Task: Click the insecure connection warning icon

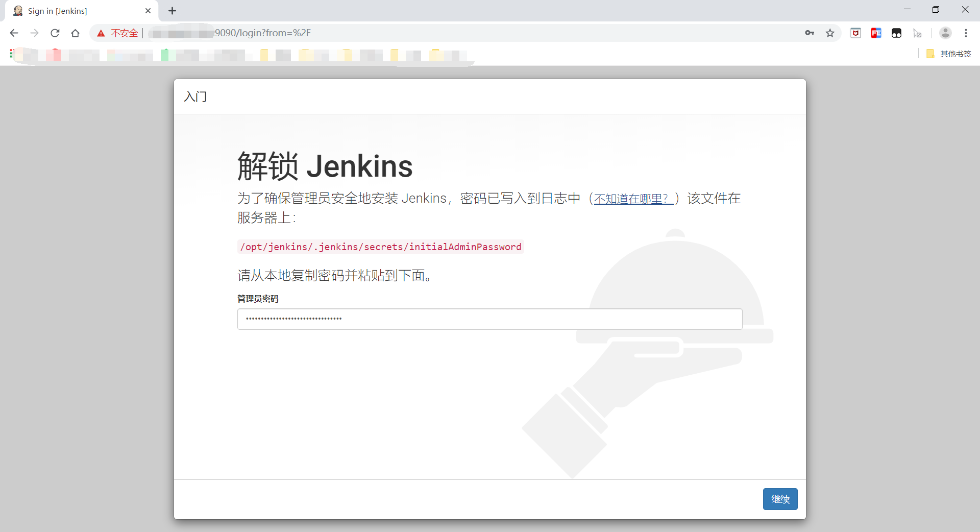Action: (x=101, y=33)
